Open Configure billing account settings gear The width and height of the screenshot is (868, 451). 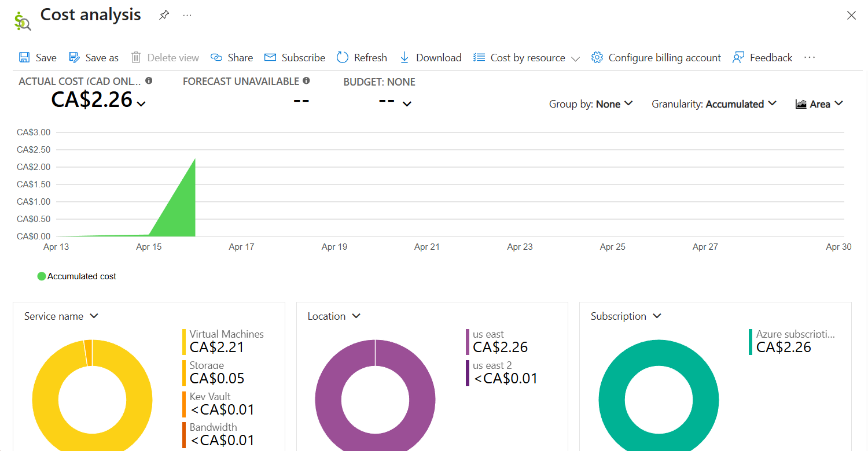click(597, 57)
